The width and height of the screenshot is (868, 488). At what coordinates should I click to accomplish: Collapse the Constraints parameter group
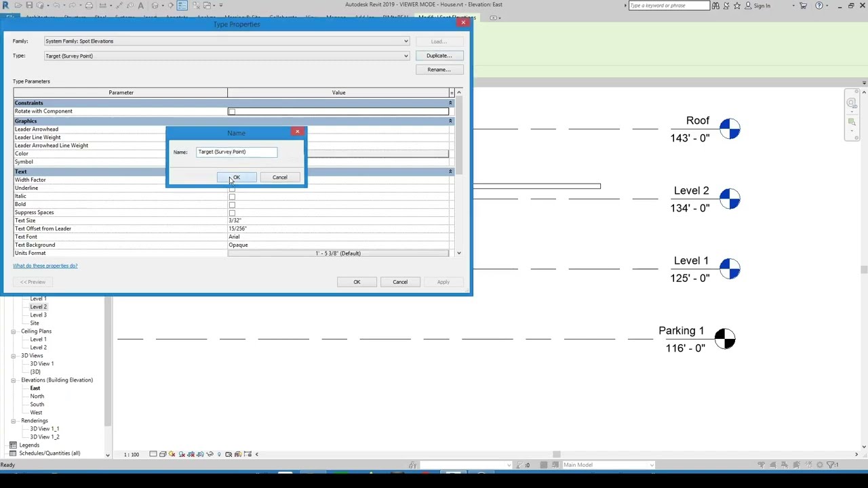[450, 103]
